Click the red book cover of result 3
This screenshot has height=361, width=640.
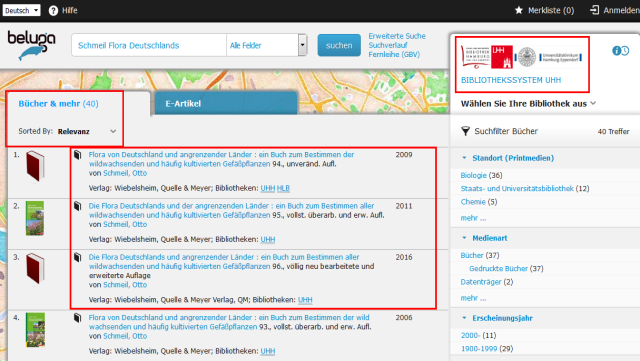coord(35,268)
